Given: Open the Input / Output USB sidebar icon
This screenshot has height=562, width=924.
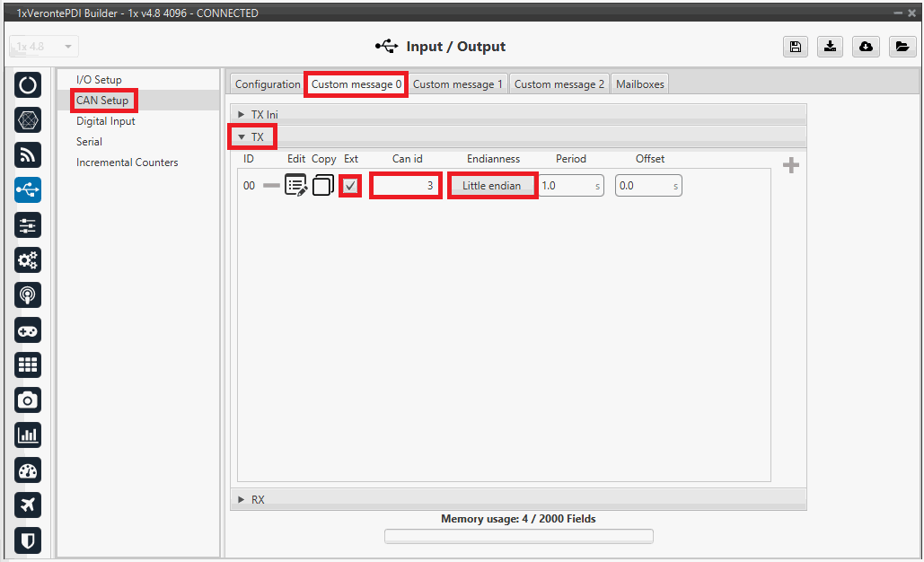Looking at the screenshot, I should pyautogui.click(x=28, y=189).
